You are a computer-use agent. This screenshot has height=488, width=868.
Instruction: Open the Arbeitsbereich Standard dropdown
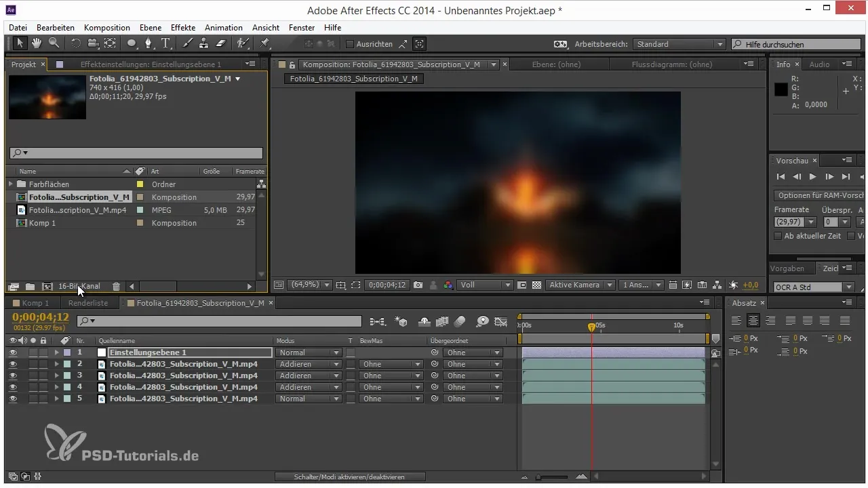(x=679, y=44)
